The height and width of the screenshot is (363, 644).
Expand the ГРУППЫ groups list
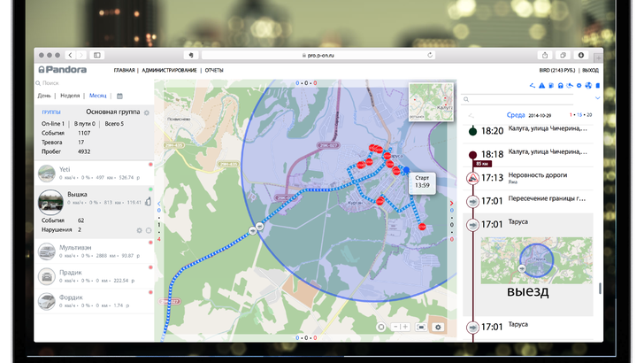51,112
